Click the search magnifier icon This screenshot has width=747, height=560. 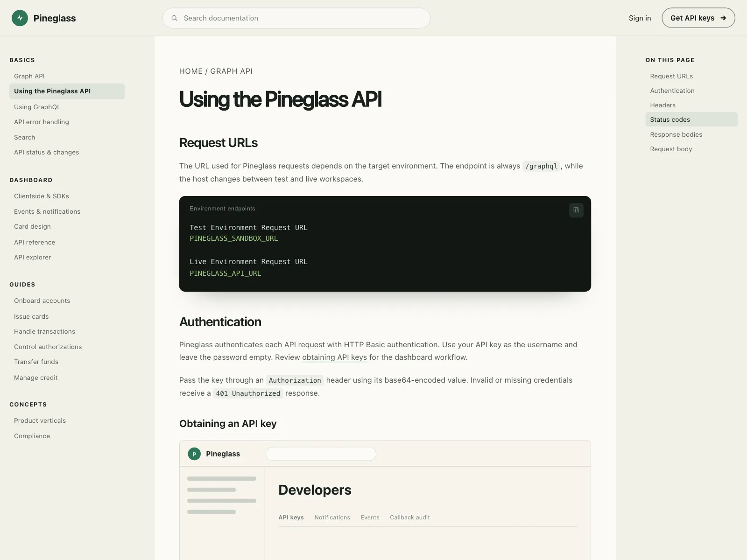175,18
